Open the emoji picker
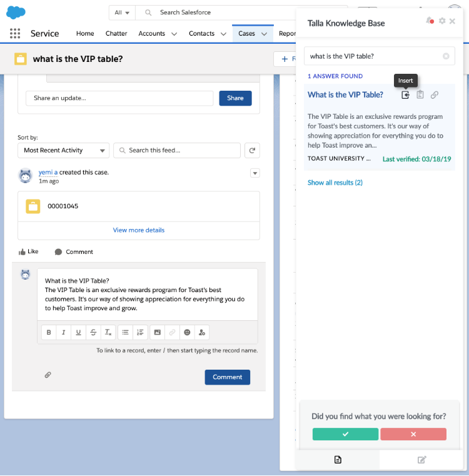This screenshot has width=469, height=476. (x=187, y=332)
